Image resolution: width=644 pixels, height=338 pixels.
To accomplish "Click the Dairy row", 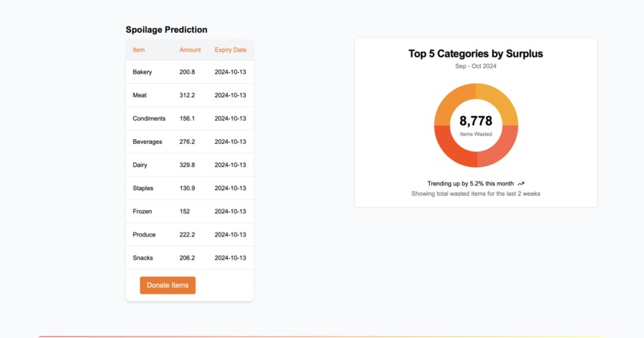I will [189, 165].
